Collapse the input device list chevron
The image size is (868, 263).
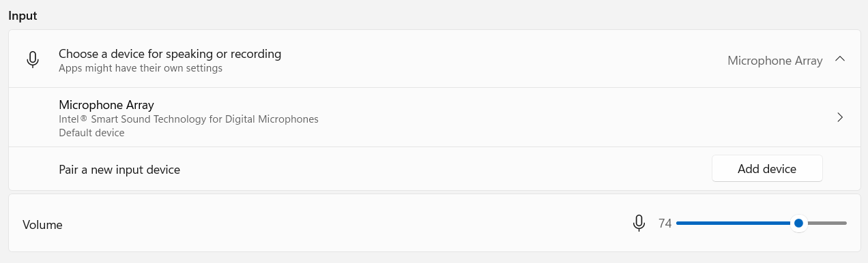(x=840, y=59)
